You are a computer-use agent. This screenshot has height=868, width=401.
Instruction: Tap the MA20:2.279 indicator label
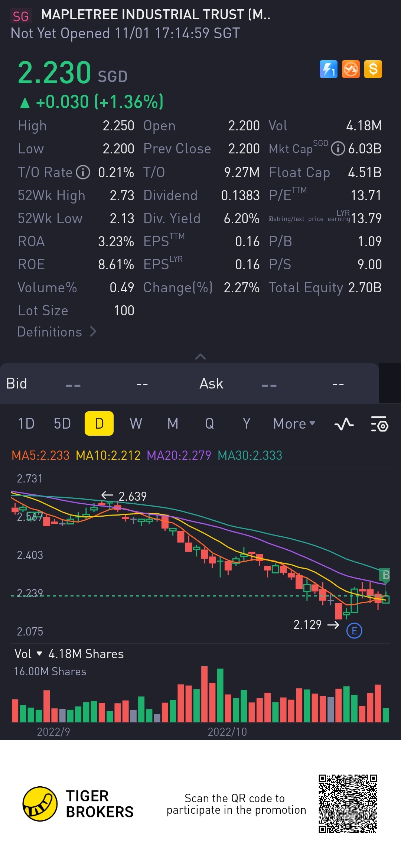179,455
